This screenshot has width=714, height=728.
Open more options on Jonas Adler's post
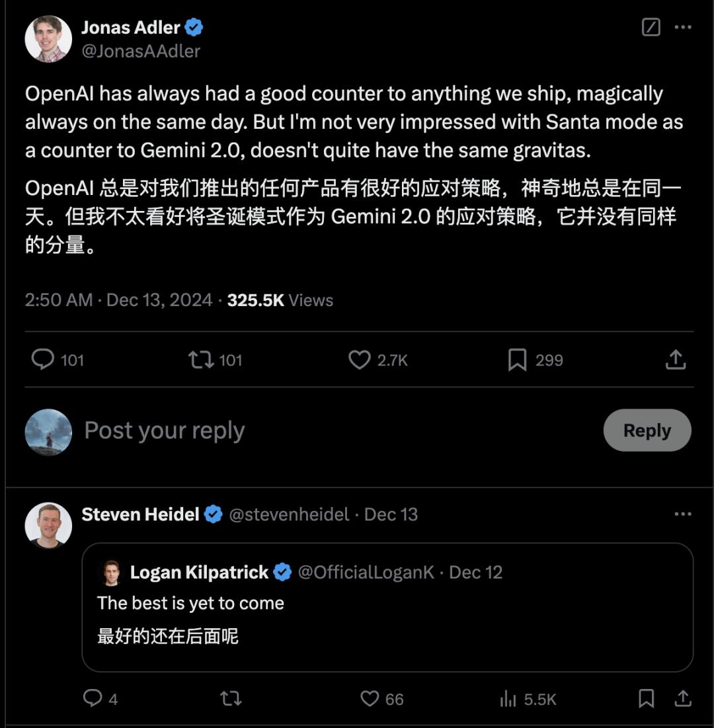683,27
